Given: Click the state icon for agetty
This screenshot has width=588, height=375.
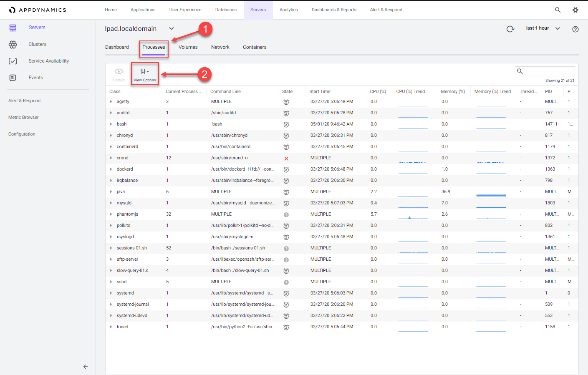Looking at the screenshot, I should 286,102.
